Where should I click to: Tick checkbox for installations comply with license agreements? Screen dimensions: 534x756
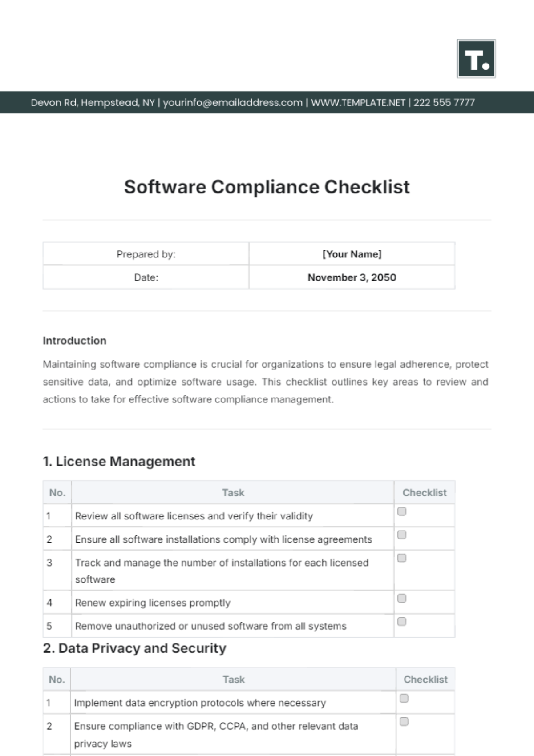click(402, 535)
